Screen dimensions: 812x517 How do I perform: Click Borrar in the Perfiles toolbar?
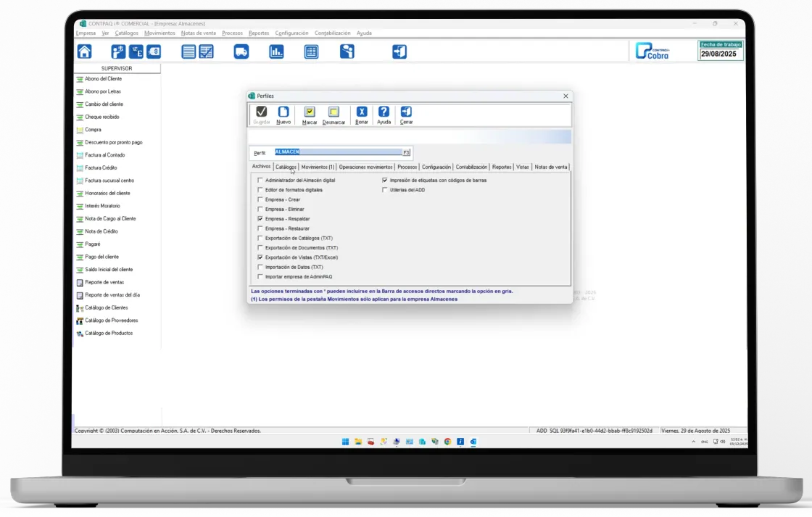(x=362, y=115)
